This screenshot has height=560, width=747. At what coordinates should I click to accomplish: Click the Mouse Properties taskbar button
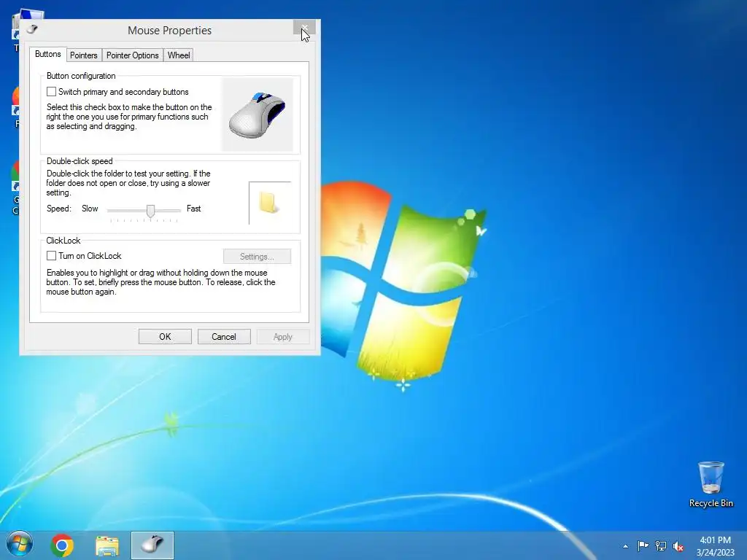(152, 545)
